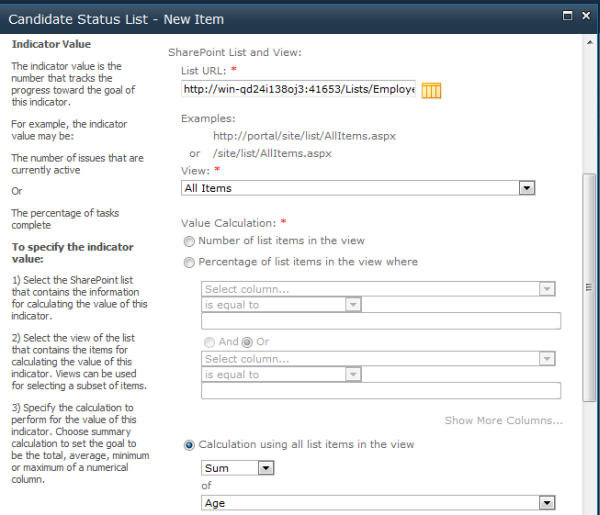The width and height of the screenshot is (600, 515).
Task: Click into the List URL text field
Action: [298, 90]
